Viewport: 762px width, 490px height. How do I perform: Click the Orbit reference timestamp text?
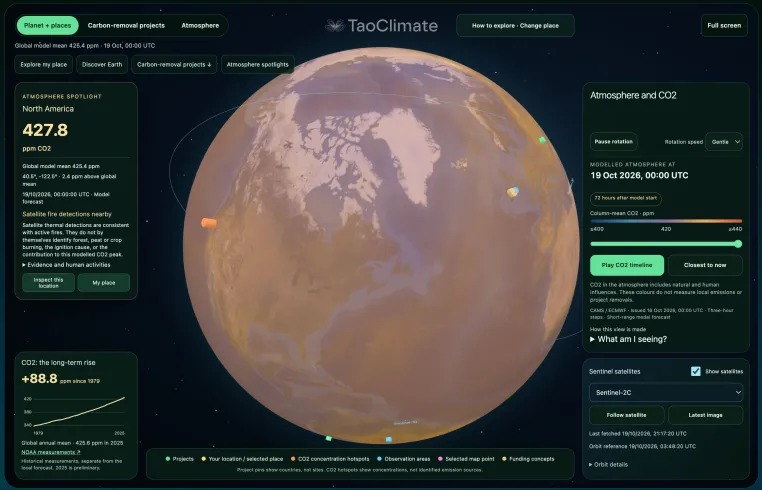point(642,446)
